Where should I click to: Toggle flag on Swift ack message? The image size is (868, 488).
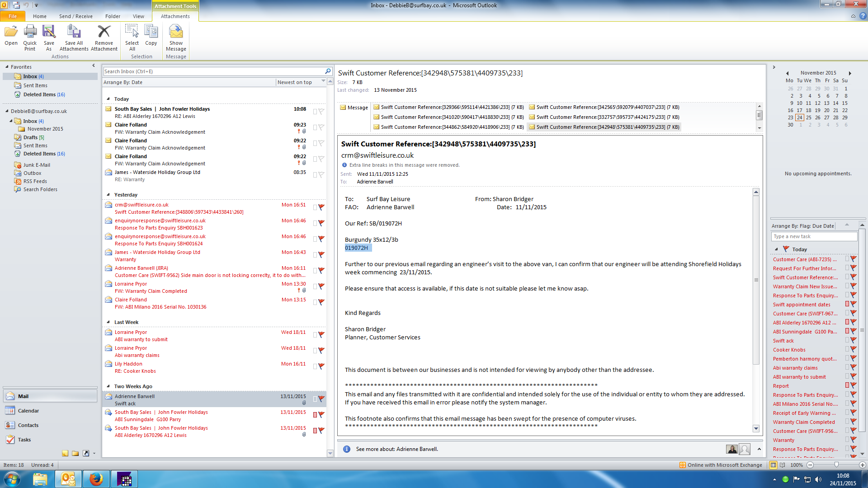(x=321, y=399)
